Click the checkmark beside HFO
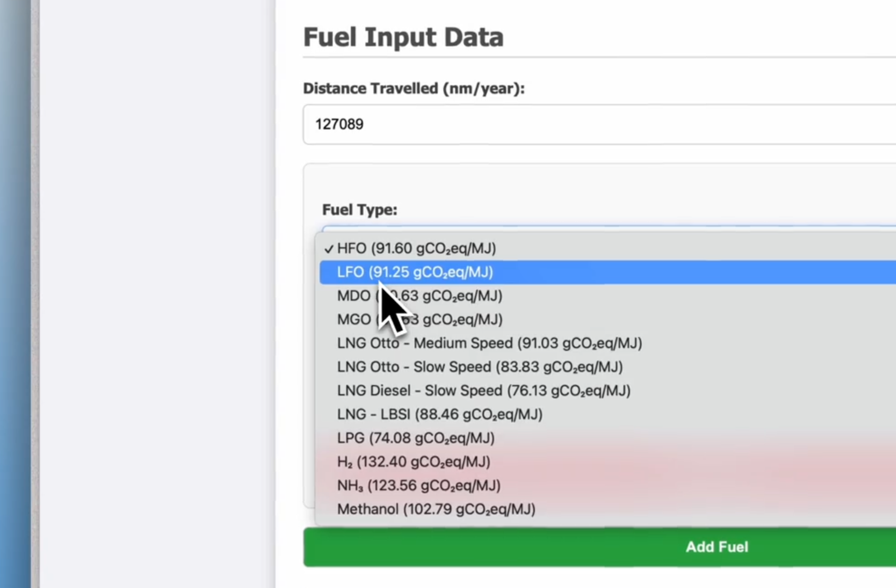The image size is (896, 588). [x=329, y=249]
